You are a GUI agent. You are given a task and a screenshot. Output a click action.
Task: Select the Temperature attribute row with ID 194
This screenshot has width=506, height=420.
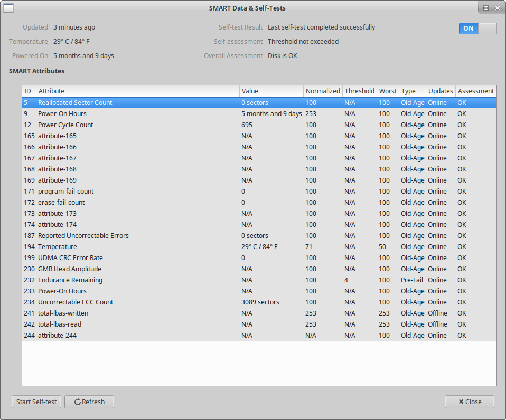click(x=259, y=247)
